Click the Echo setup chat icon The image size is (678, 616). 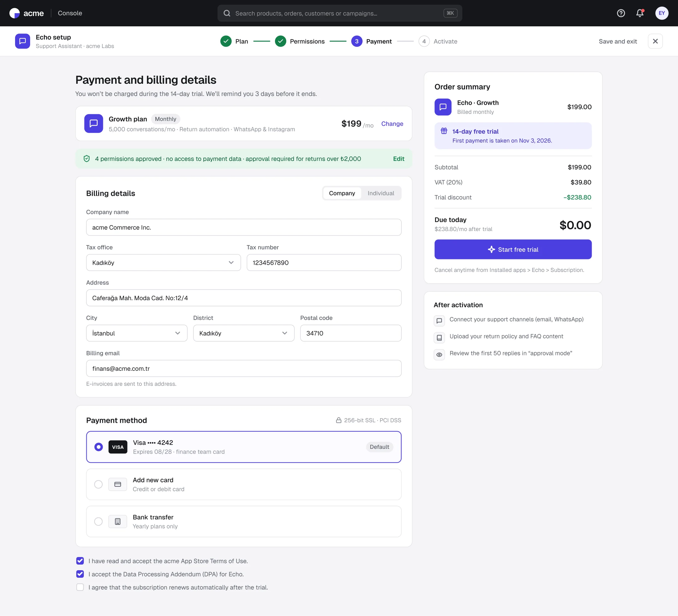pyautogui.click(x=23, y=41)
